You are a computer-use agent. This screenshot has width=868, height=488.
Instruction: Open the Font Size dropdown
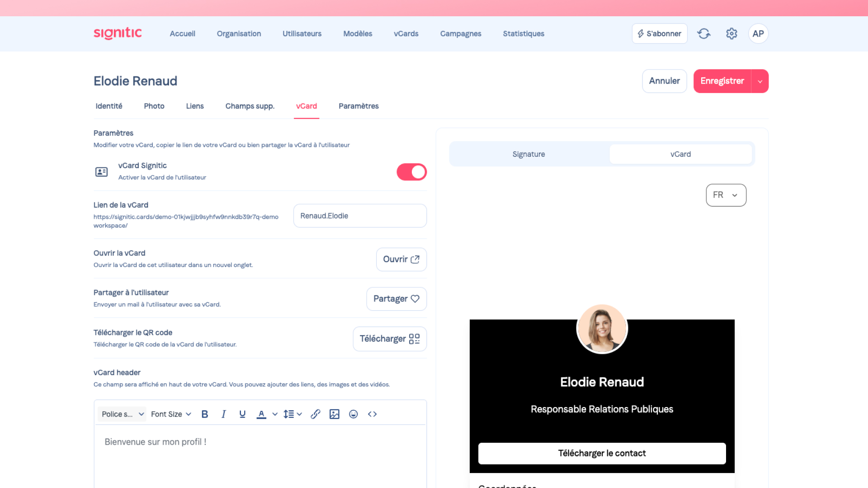[x=171, y=414]
